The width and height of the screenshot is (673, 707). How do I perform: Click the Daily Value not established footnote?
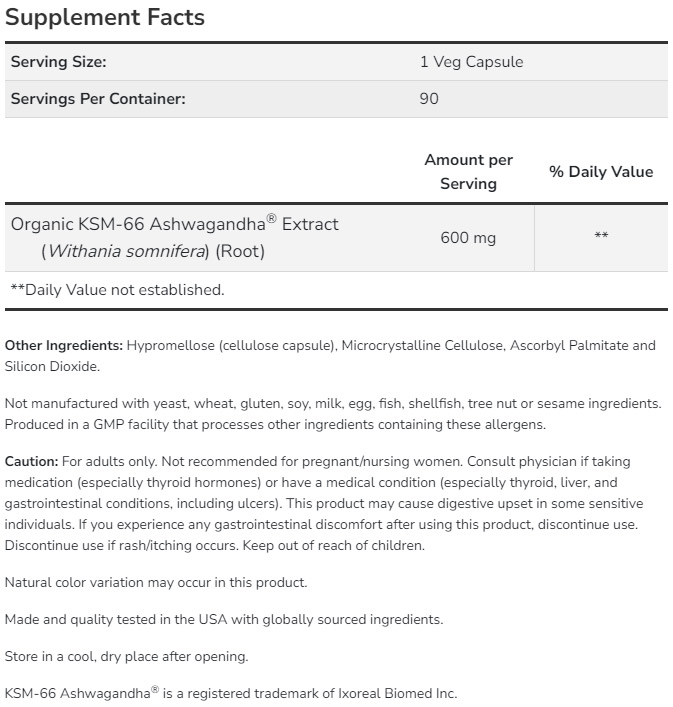tap(117, 290)
